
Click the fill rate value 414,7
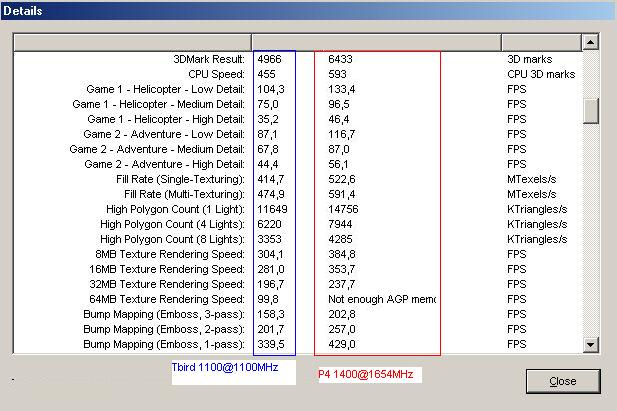[x=271, y=179]
